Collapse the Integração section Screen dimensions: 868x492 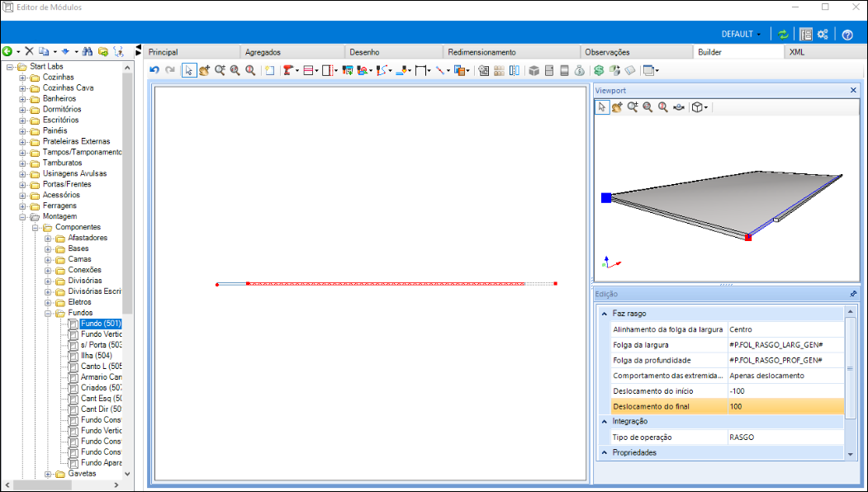605,421
